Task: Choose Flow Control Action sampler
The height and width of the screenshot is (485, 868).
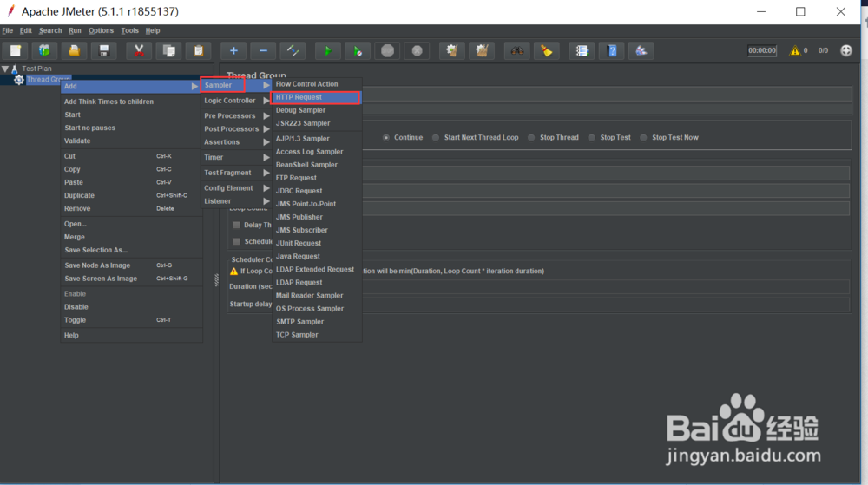Action: 317,84
